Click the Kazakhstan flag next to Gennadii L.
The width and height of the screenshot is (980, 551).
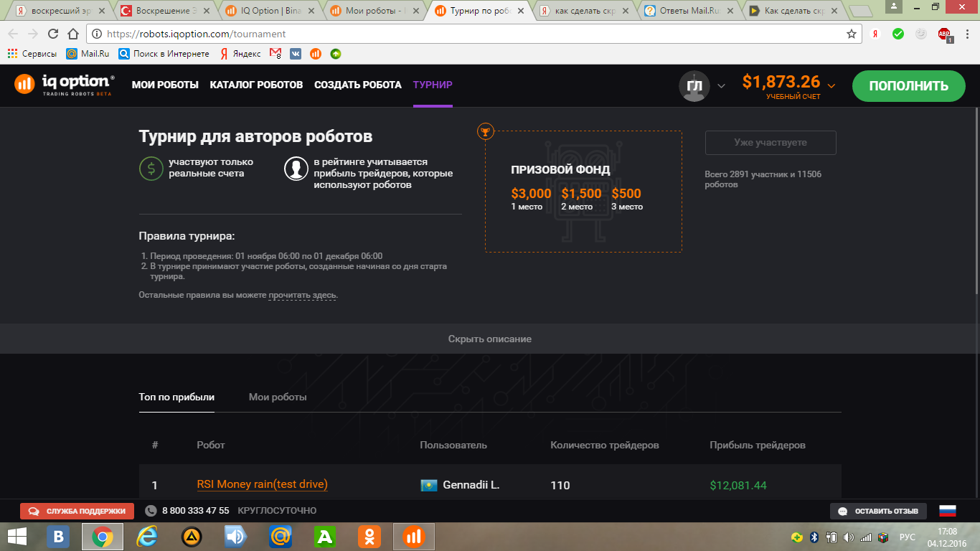tap(429, 486)
